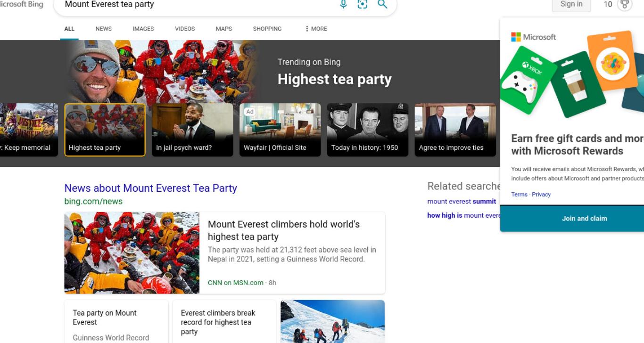Switch to the MAPS tab
644x343 pixels.
[224, 29]
